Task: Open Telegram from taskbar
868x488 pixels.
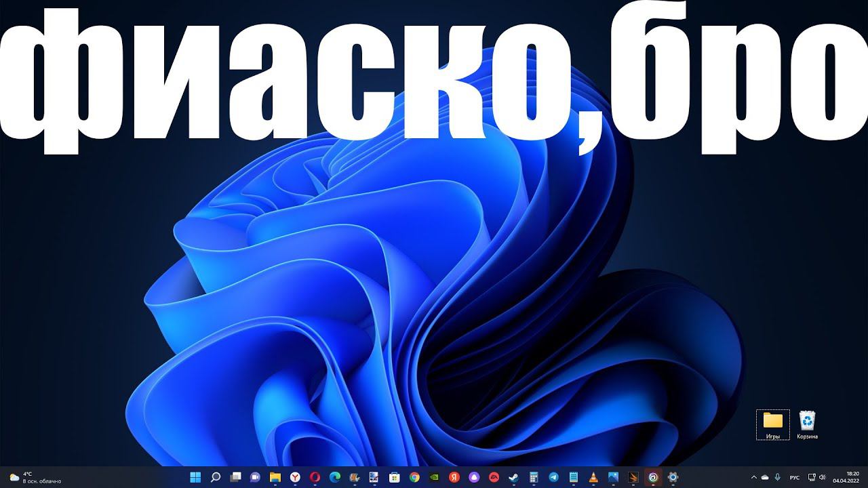Action: (553, 477)
